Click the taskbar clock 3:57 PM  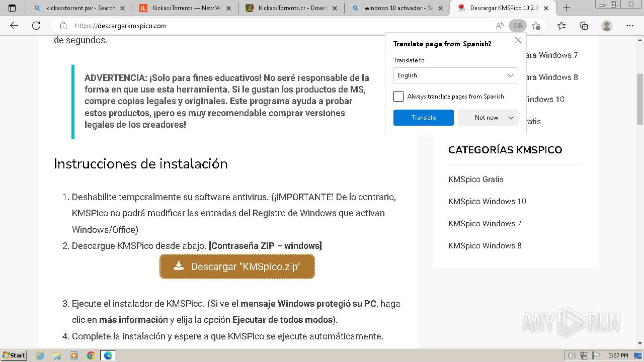[618, 355]
